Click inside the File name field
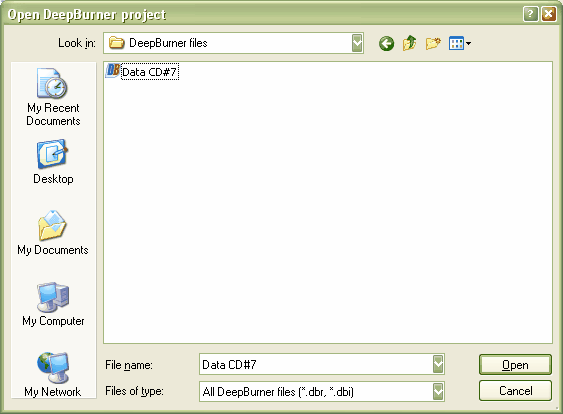The image size is (563, 414). tap(316, 364)
